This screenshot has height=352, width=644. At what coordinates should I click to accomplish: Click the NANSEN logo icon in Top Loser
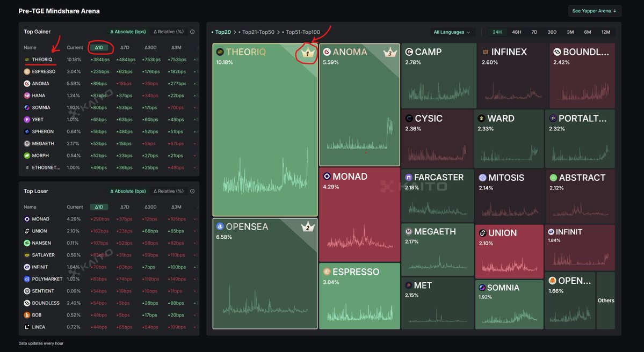(27, 243)
